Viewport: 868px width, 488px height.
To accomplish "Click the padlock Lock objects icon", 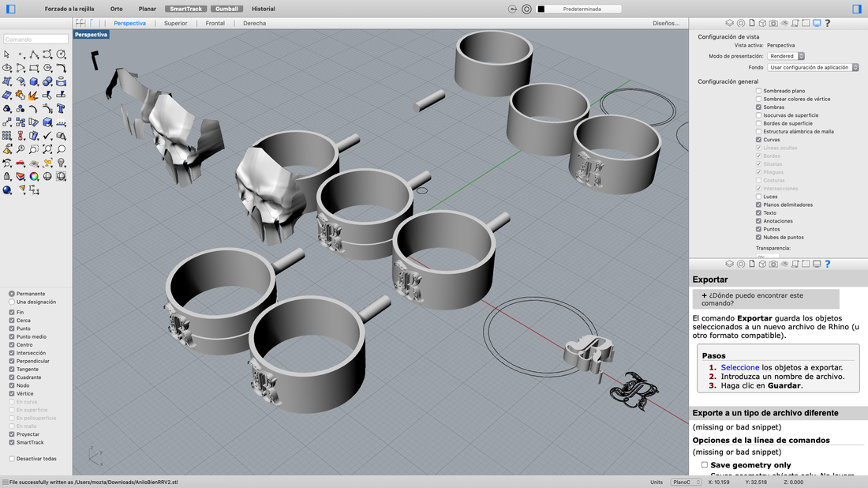I will 6,176.
